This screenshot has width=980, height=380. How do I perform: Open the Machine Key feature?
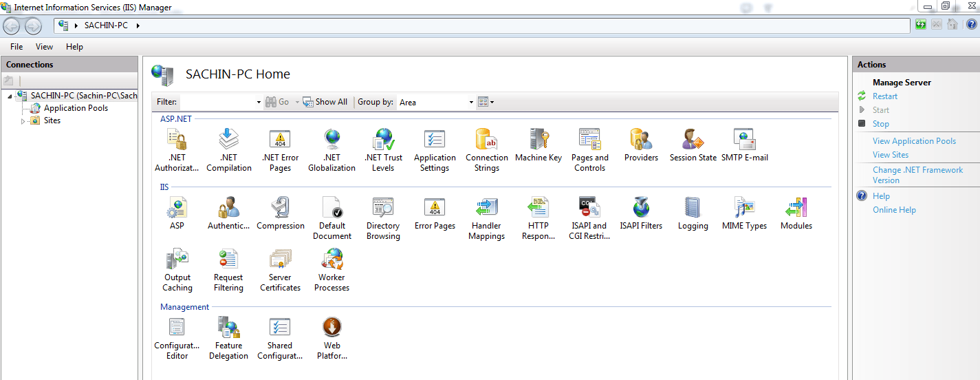(x=538, y=145)
